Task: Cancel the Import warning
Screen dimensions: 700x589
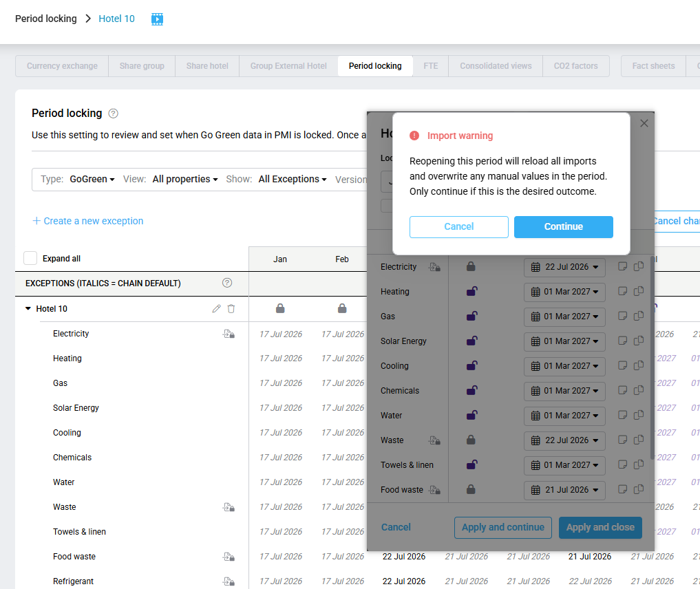Action: [459, 226]
